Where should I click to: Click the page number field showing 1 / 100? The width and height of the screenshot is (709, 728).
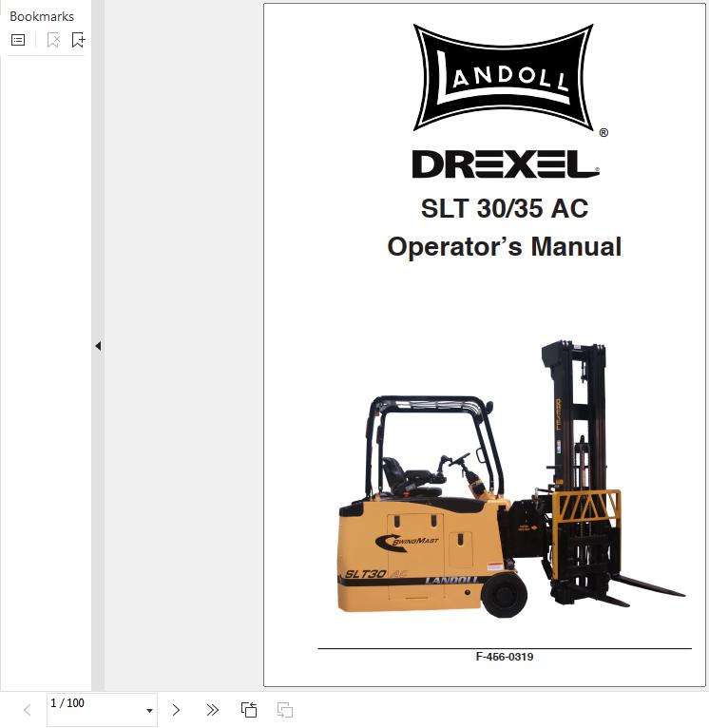(x=102, y=710)
